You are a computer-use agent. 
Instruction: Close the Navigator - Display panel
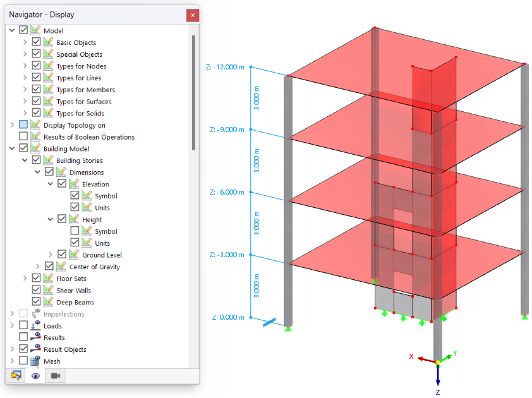(192, 15)
